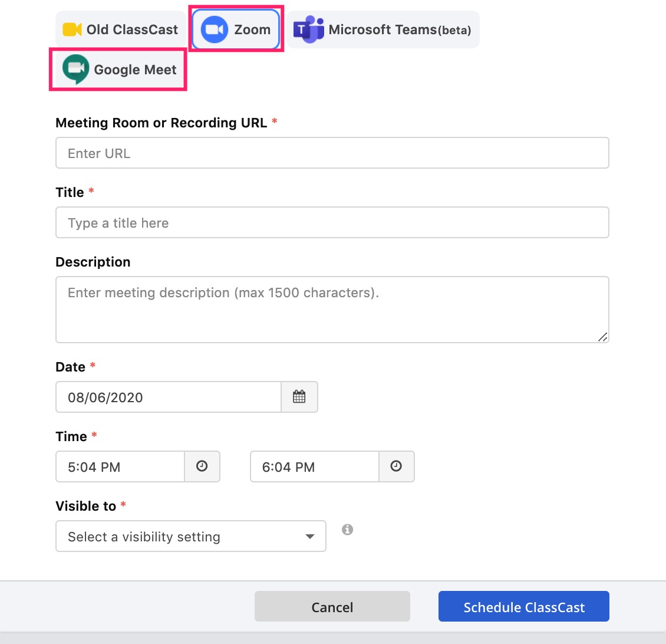Click the Meeting Room URL input field
Viewport: 666px width, 644px height.
332,153
